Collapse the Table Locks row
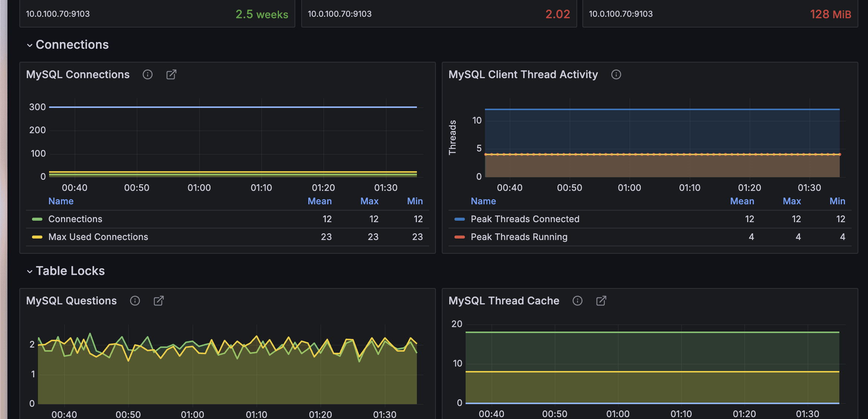868x419 pixels. [x=70, y=271]
